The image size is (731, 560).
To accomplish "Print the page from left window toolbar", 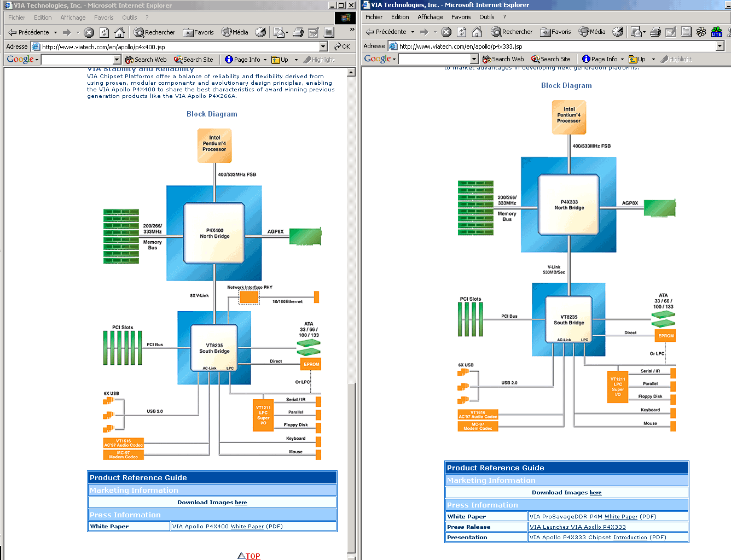I will pyautogui.click(x=298, y=32).
